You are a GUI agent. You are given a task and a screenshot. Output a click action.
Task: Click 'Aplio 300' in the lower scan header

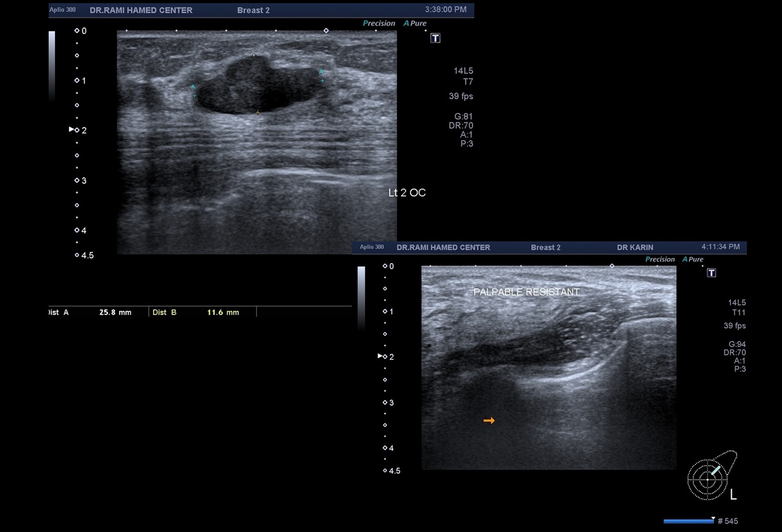click(x=372, y=247)
